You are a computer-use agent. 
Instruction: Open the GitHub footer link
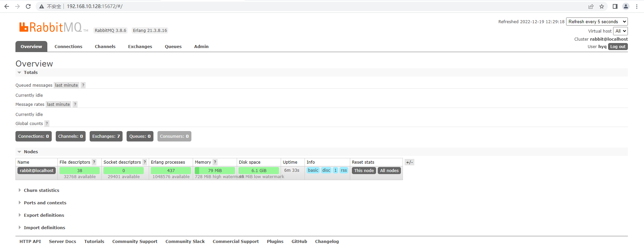click(x=299, y=242)
